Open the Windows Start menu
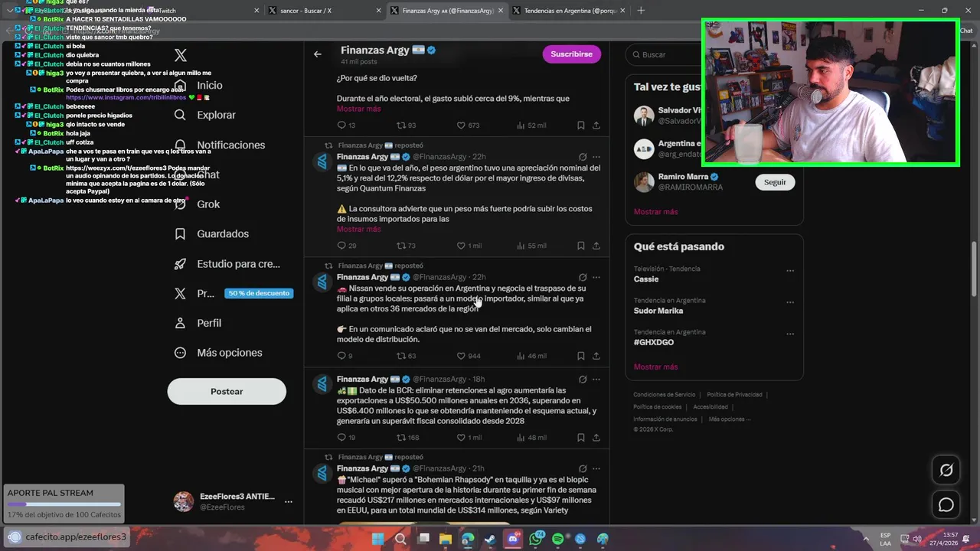Viewport: 980px width, 551px height. pyautogui.click(x=377, y=540)
